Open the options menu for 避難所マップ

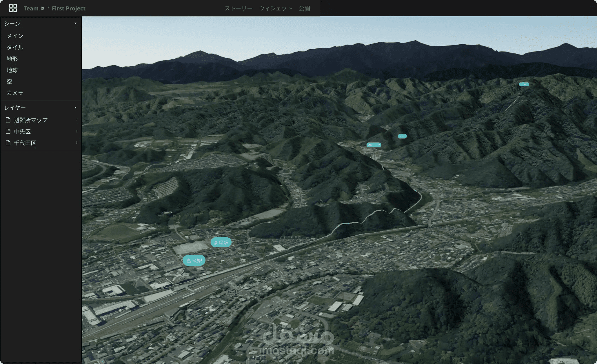pos(77,120)
